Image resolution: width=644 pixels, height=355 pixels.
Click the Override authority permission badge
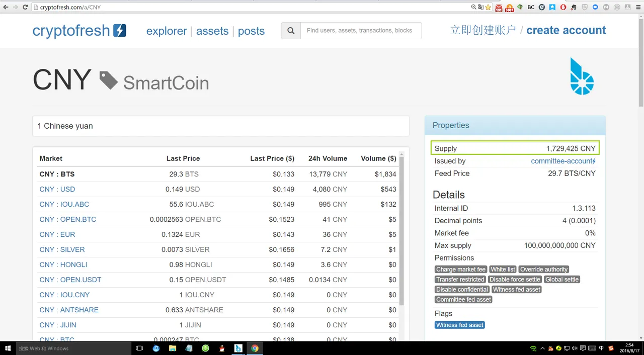click(x=544, y=270)
